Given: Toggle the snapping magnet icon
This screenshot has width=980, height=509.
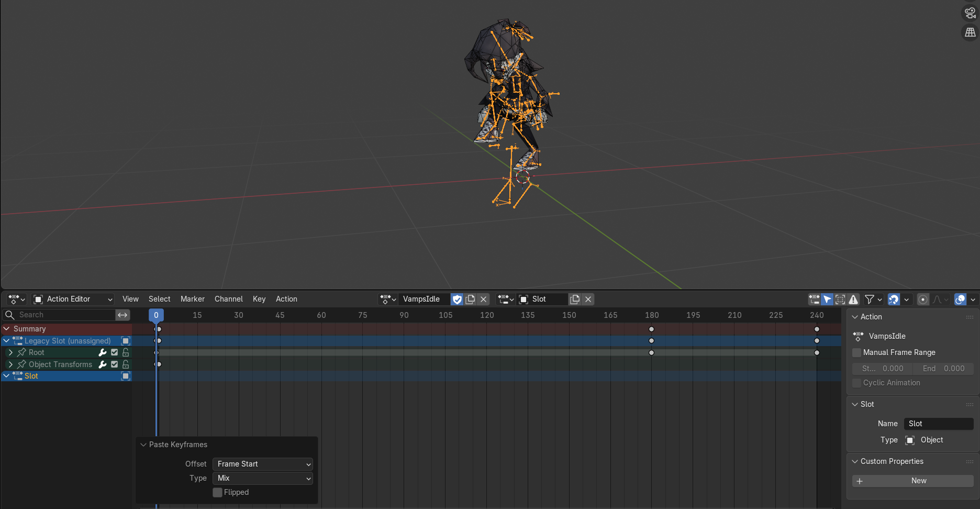Looking at the screenshot, I should 894,300.
